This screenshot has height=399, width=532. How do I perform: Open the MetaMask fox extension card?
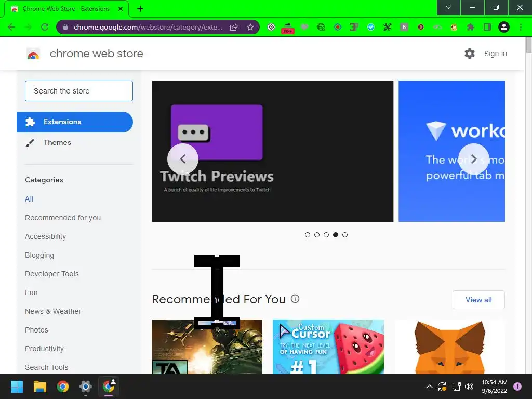pos(450,347)
